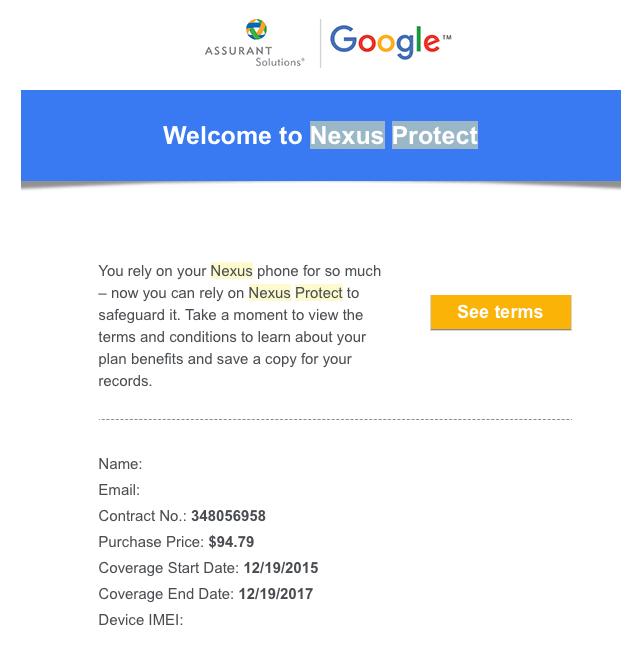
Task: Click the Email field label
Action: coord(119,490)
